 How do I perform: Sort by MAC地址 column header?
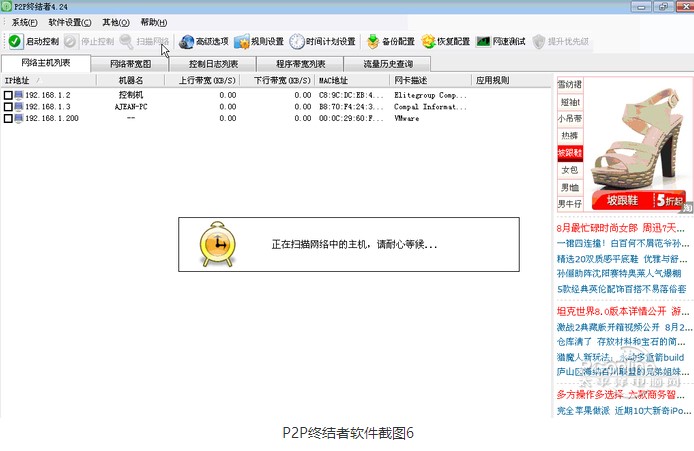352,80
